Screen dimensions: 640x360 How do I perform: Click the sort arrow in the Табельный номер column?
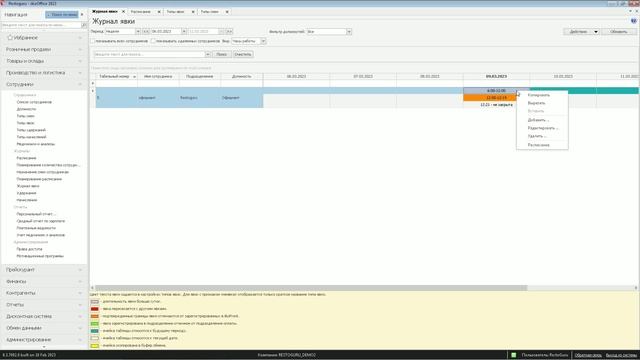coord(134,77)
